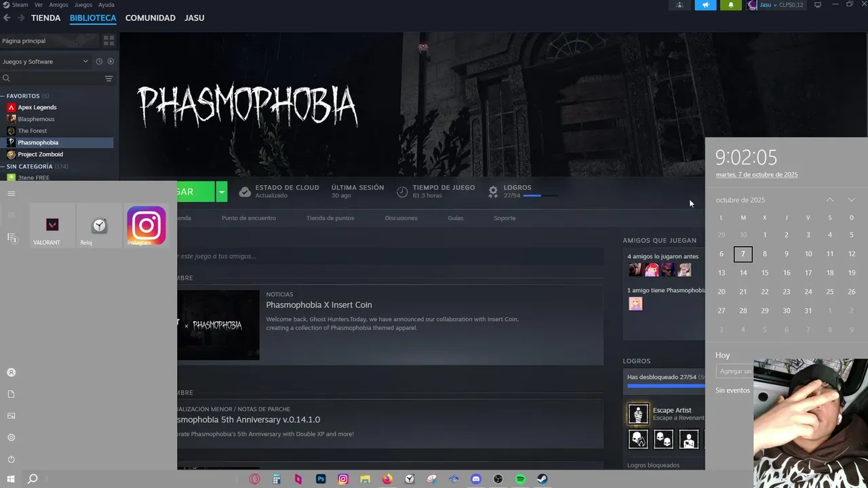Open the lone friend avatar under '1 amigo tiene Phasmophobia'
868x488 pixels.
(635, 304)
